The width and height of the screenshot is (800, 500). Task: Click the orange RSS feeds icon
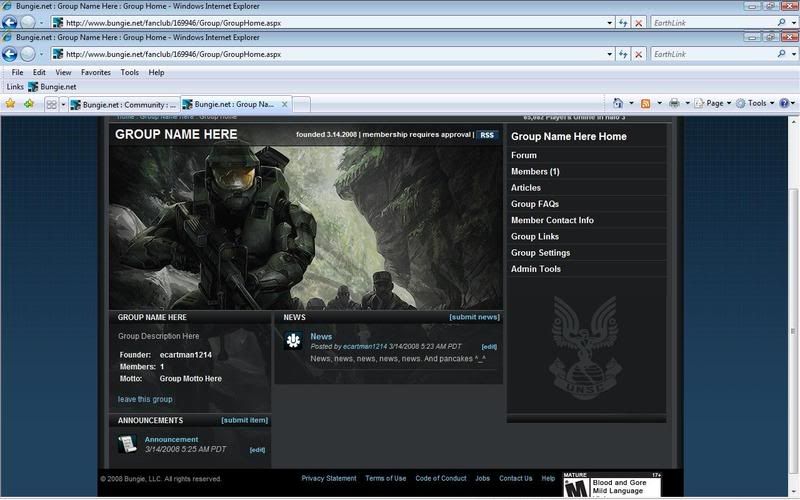(646, 103)
